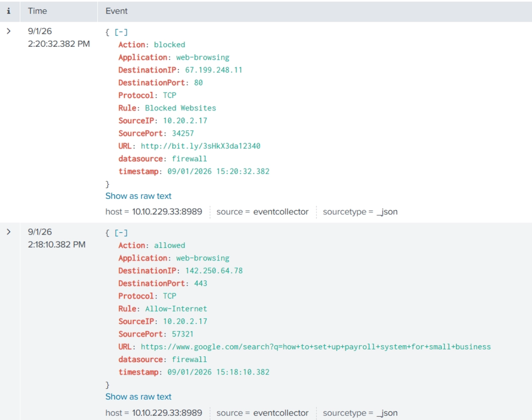Screen dimensions: 532x420
Task: Click source 'eventcollector' in the blocked event
Action: coord(280,212)
